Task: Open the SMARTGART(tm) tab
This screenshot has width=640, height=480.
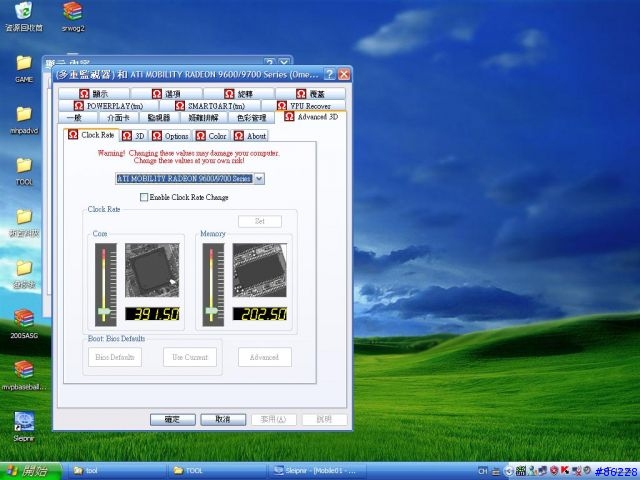Action: (210, 106)
